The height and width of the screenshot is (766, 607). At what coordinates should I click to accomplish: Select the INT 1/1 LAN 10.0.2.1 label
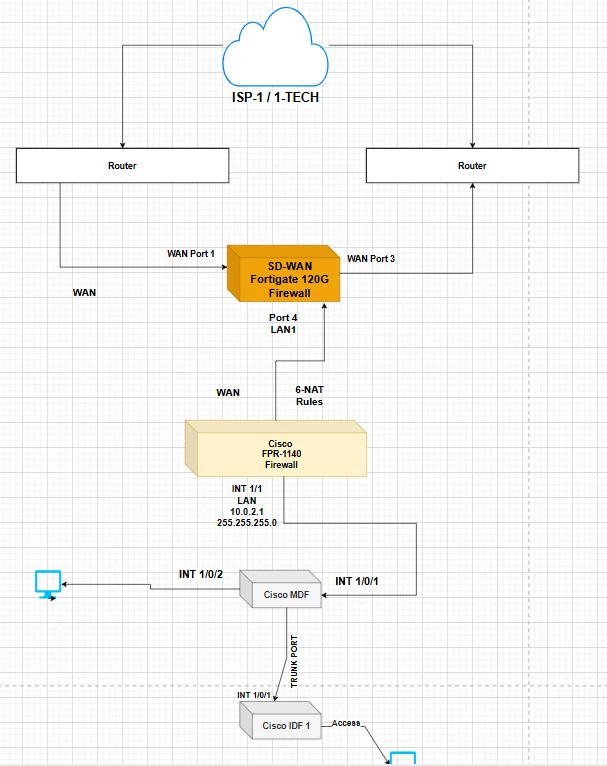[247, 506]
